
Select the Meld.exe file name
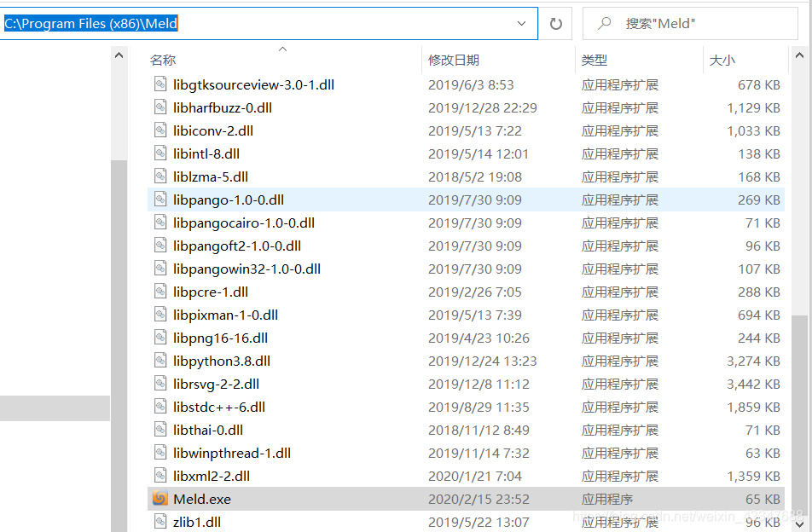pyautogui.click(x=202, y=500)
